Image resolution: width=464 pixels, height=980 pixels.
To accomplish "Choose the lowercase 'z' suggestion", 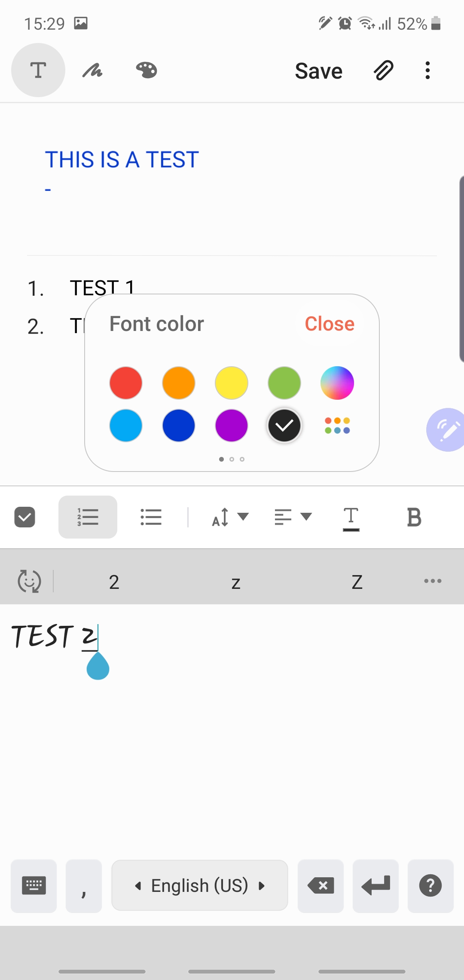I will pyautogui.click(x=236, y=582).
